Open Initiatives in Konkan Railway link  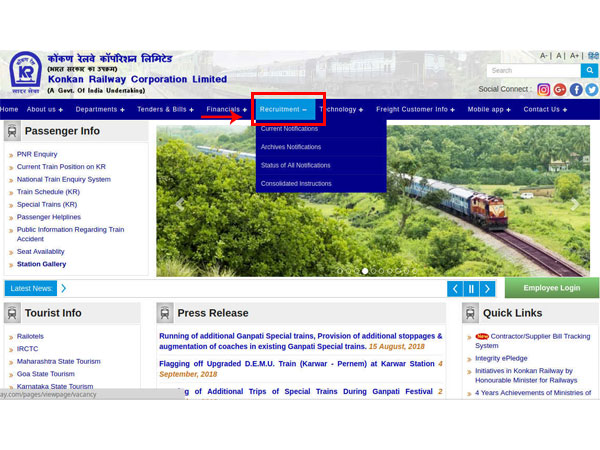click(526, 376)
